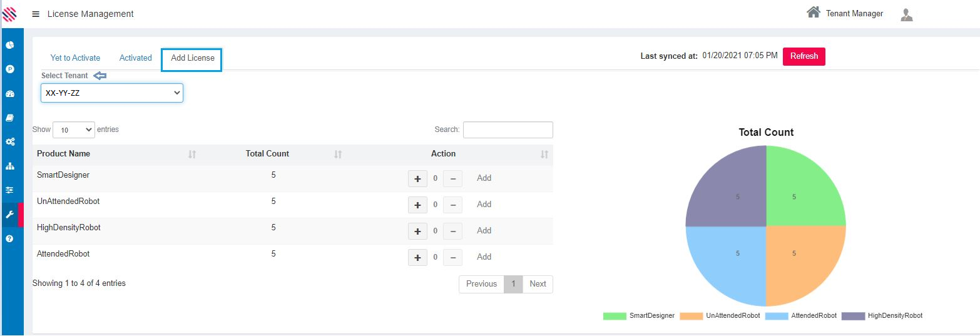
Task: Click the pie chart icon in sidebar
Action: click(10, 45)
